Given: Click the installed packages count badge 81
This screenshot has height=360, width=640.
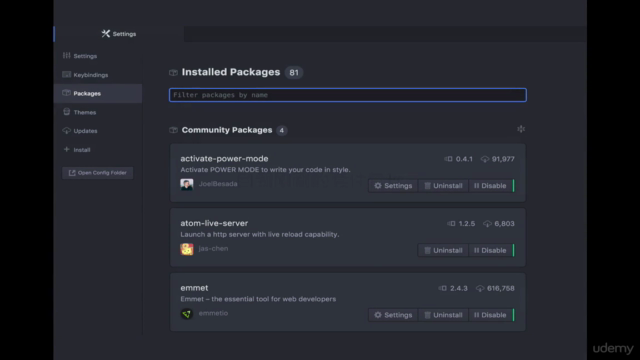Looking at the screenshot, I should point(294,73).
